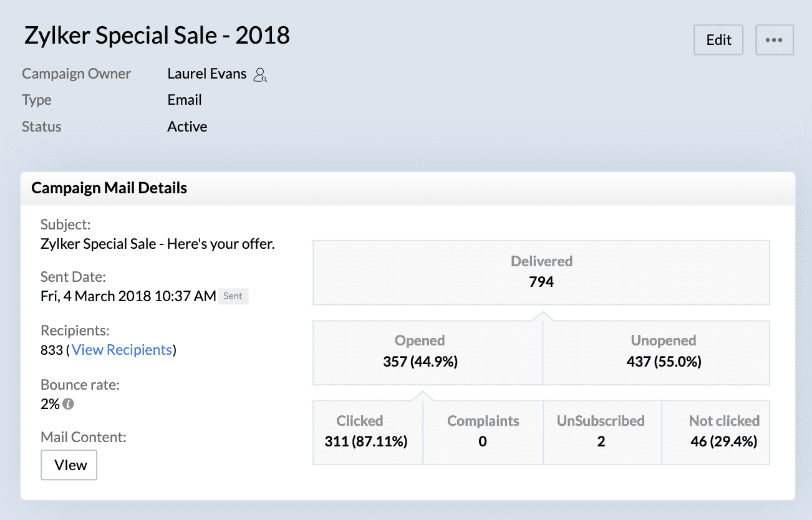Screen dimensions: 812x520
Task: Click the owner name Laurel Evans
Action: (208, 74)
